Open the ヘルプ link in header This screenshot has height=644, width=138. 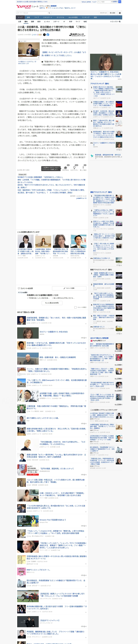tap(94, 2)
